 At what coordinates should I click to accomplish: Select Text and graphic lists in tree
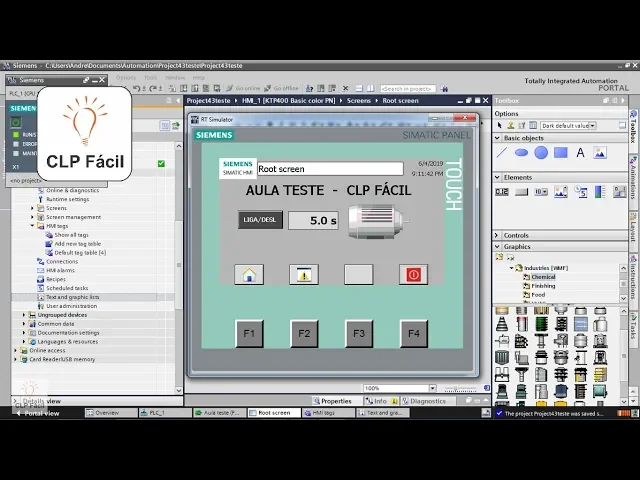73,297
